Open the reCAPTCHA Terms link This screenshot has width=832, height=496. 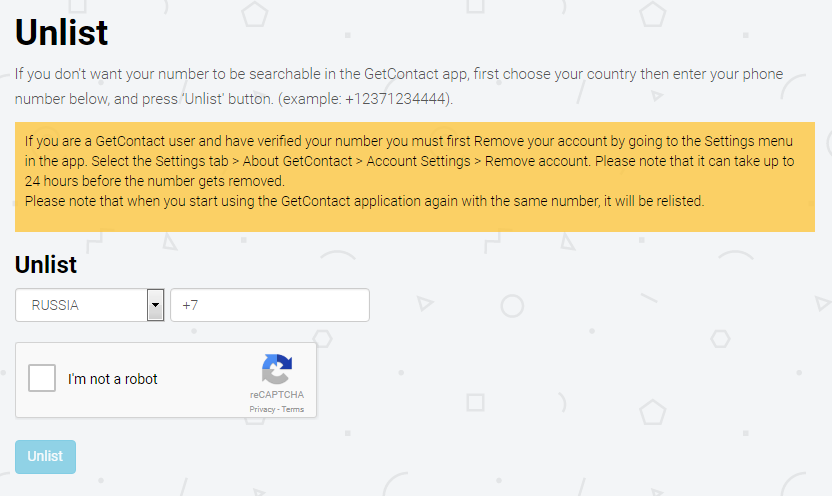293,410
